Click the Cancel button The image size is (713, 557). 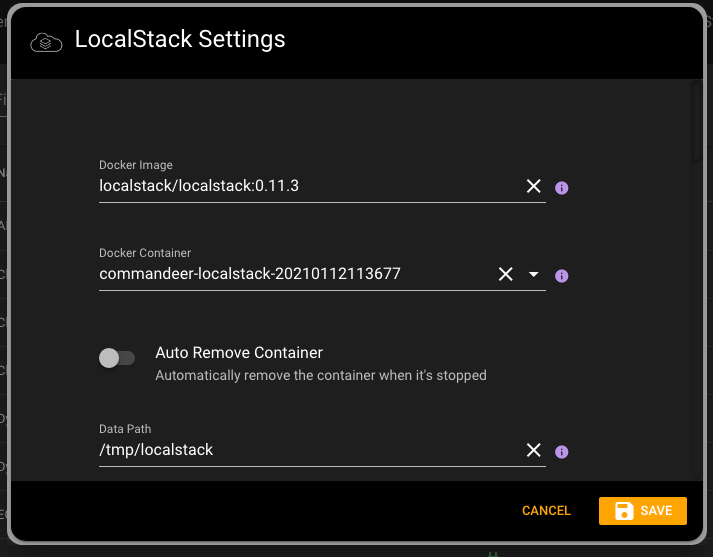click(546, 511)
